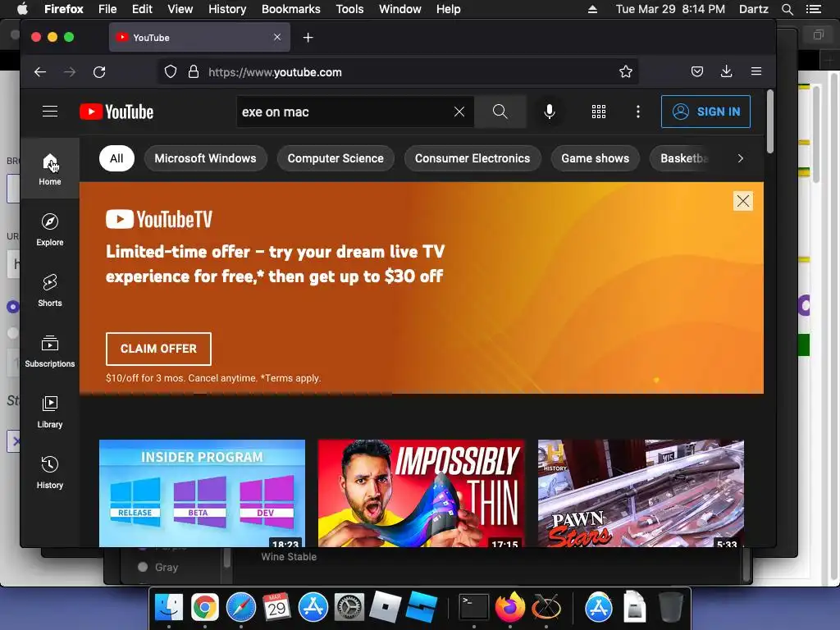This screenshot has height=630, width=840.
Task: Start voice search with the microphone
Action: 549,112
